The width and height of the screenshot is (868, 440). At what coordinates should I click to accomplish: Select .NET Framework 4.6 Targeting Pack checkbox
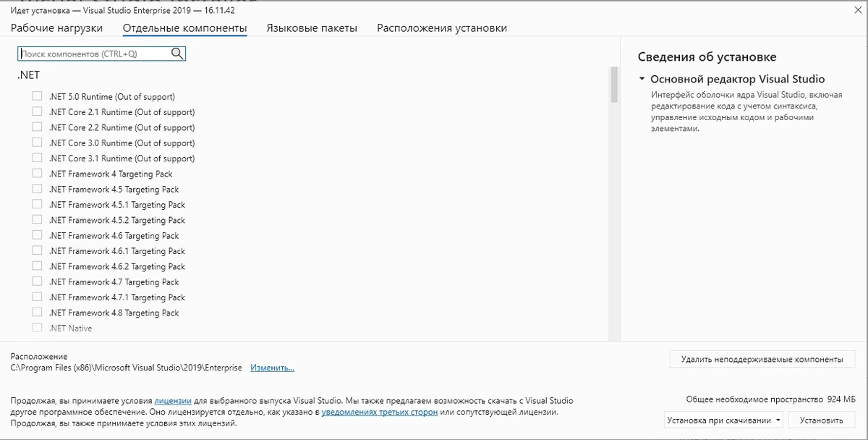[x=37, y=235]
